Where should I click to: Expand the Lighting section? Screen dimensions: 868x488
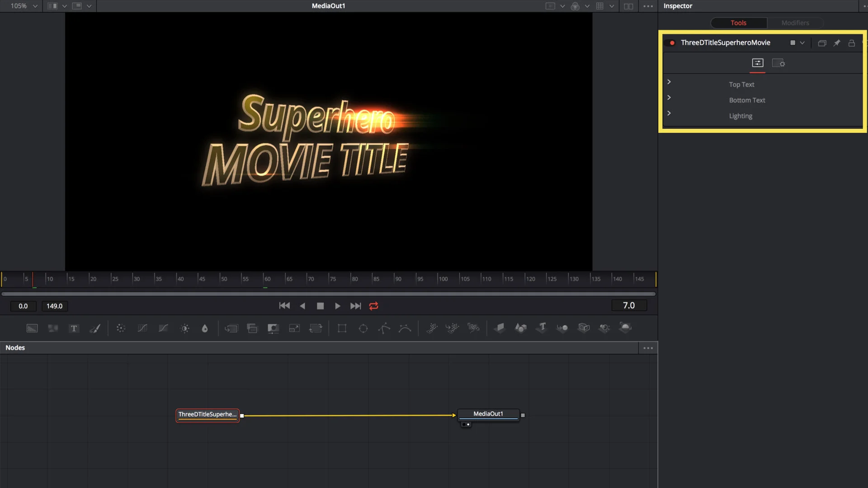(x=669, y=113)
